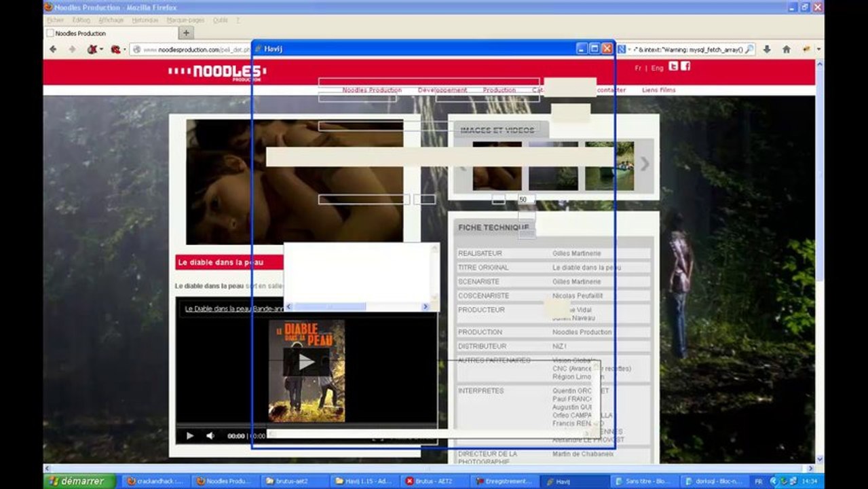The width and height of the screenshot is (868, 489).
Task: Click the site identity globe icon in URL bar
Action: [136, 50]
